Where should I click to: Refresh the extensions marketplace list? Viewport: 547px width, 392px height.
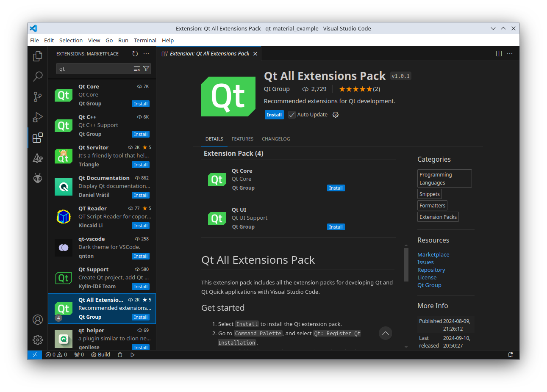[x=135, y=54]
